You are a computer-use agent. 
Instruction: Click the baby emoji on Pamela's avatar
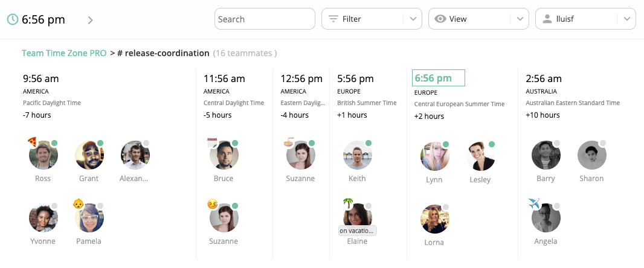click(79, 203)
